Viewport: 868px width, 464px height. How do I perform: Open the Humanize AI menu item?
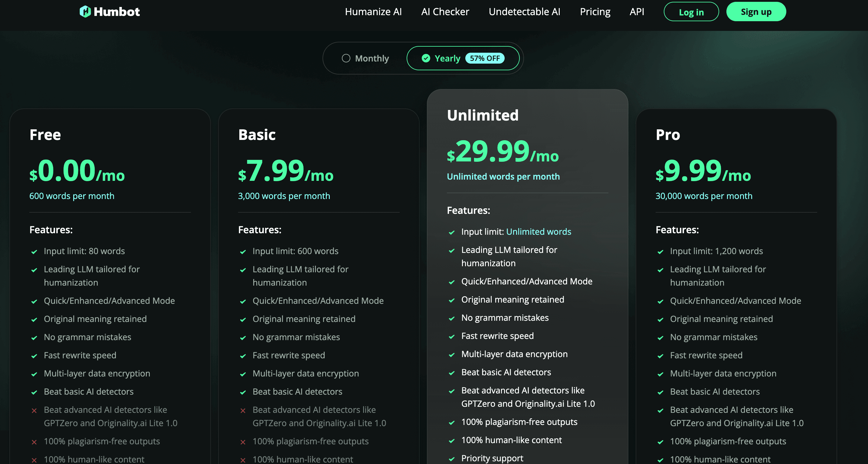(373, 12)
